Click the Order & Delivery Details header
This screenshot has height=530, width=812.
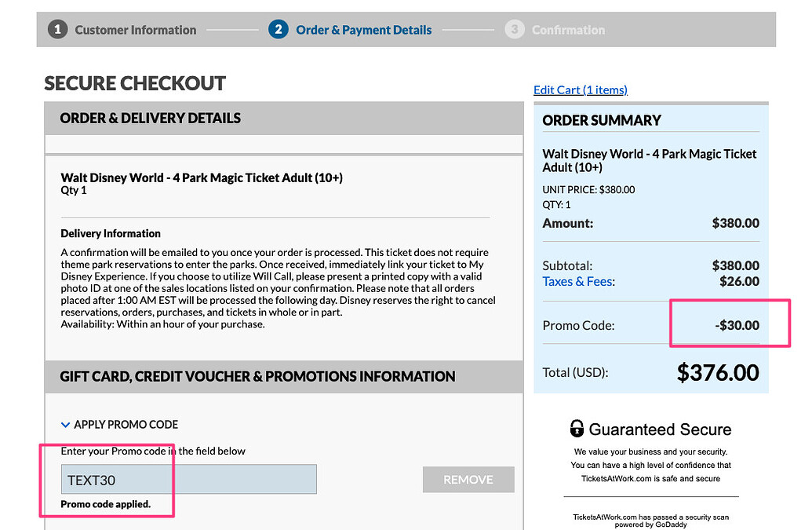point(151,119)
